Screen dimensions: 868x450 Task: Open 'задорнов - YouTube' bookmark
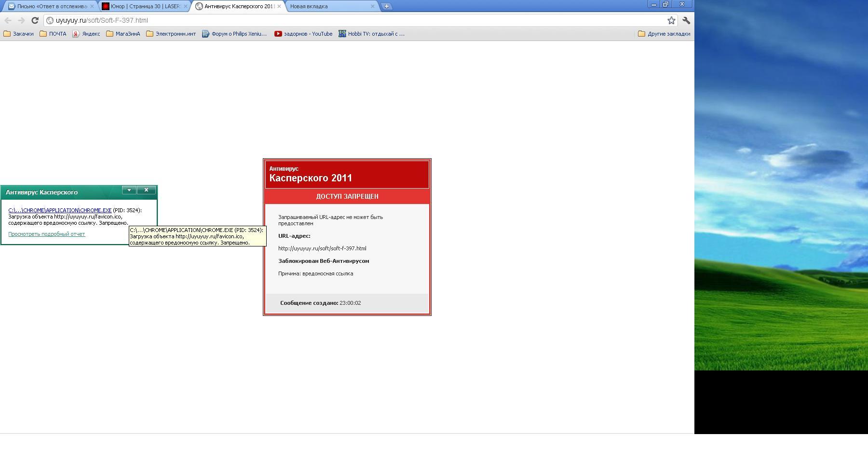coord(303,34)
